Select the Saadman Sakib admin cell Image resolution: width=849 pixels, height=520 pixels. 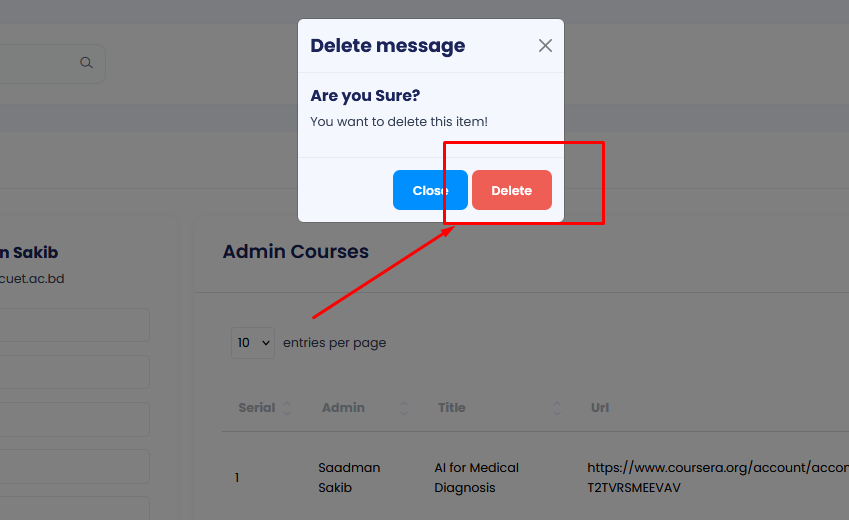349,477
